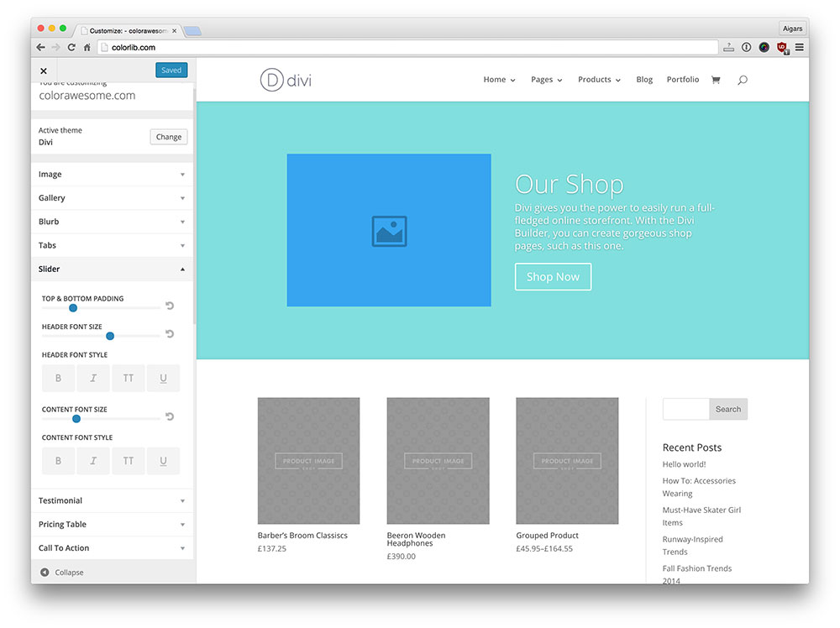The width and height of the screenshot is (840, 628).
Task: Expand the Testimonial section
Action: [112, 500]
